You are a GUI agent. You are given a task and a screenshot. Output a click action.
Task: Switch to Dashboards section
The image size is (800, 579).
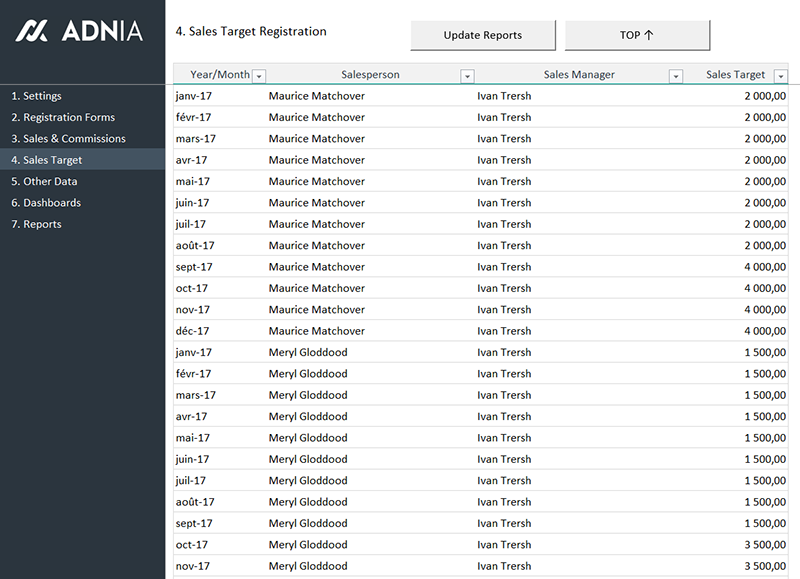[46, 203]
